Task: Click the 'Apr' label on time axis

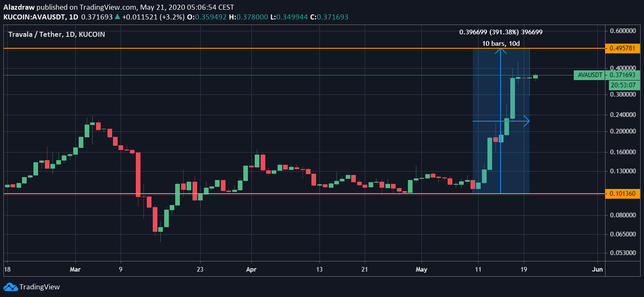Action: pyautogui.click(x=251, y=269)
